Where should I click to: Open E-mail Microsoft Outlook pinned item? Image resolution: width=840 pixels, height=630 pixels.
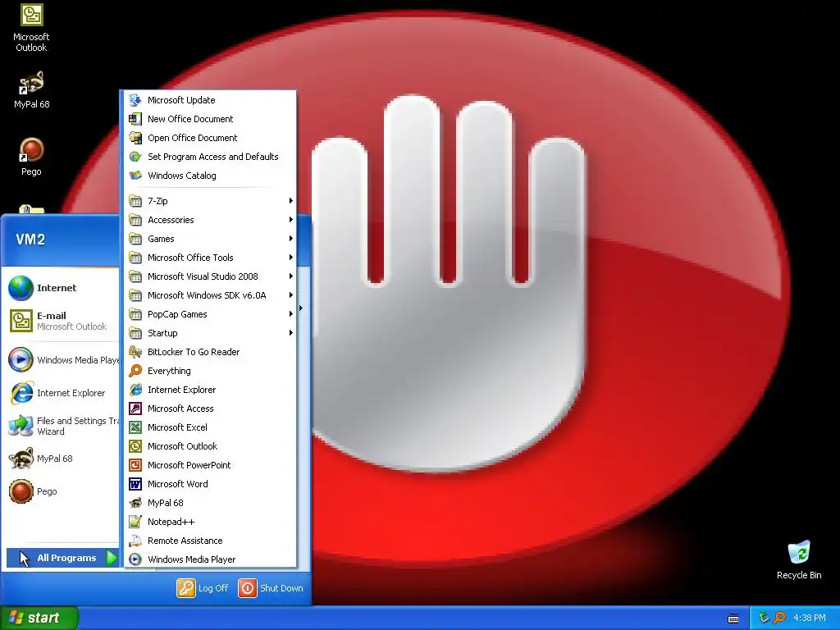(x=61, y=321)
